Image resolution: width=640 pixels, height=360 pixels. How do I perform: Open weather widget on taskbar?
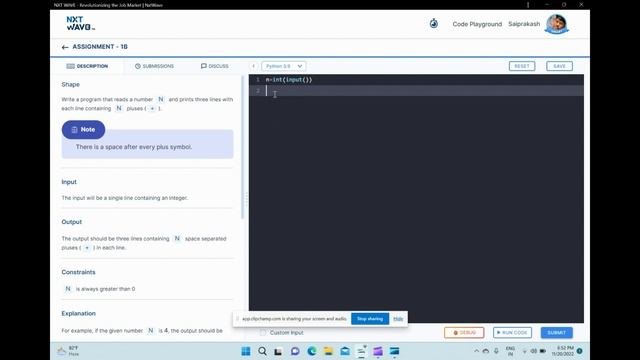[x=68, y=351]
